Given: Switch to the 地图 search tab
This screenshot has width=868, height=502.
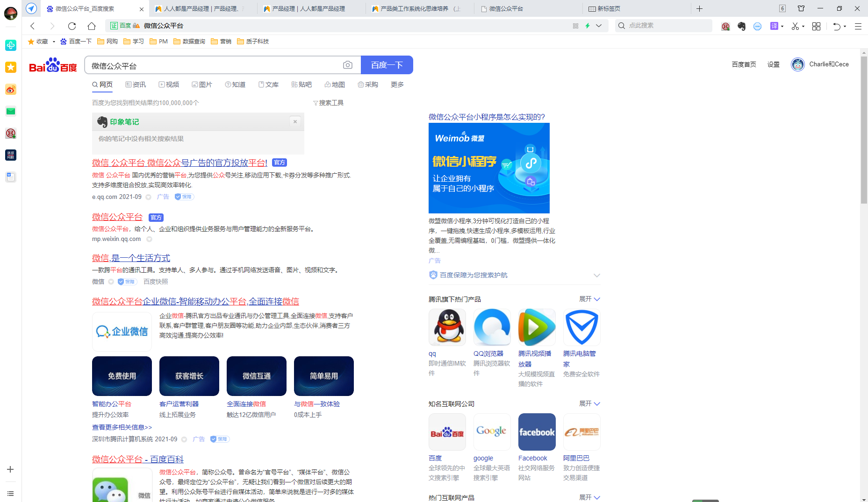Looking at the screenshot, I should (x=335, y=85).
